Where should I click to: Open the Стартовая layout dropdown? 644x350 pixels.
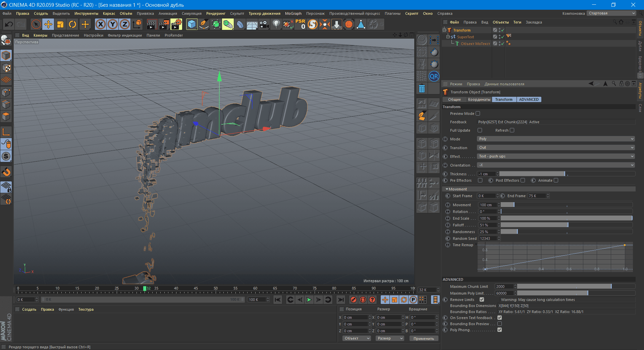tap(611, 13)
